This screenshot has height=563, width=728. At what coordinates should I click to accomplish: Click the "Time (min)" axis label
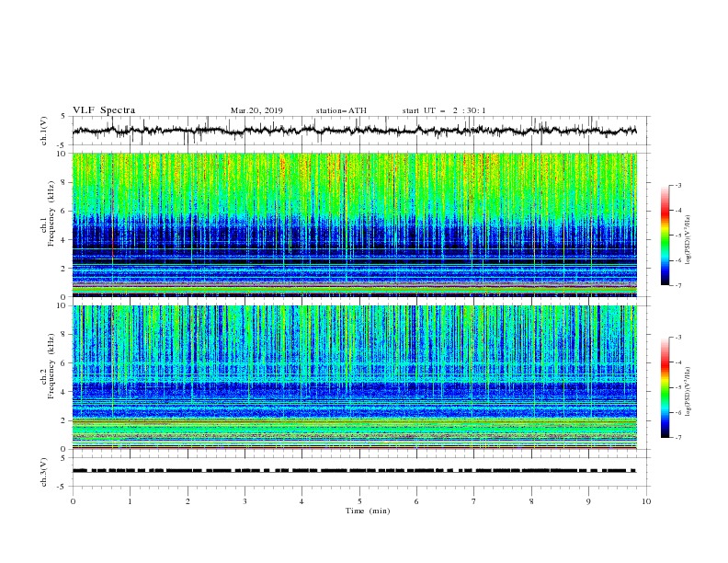click(368, 511)
